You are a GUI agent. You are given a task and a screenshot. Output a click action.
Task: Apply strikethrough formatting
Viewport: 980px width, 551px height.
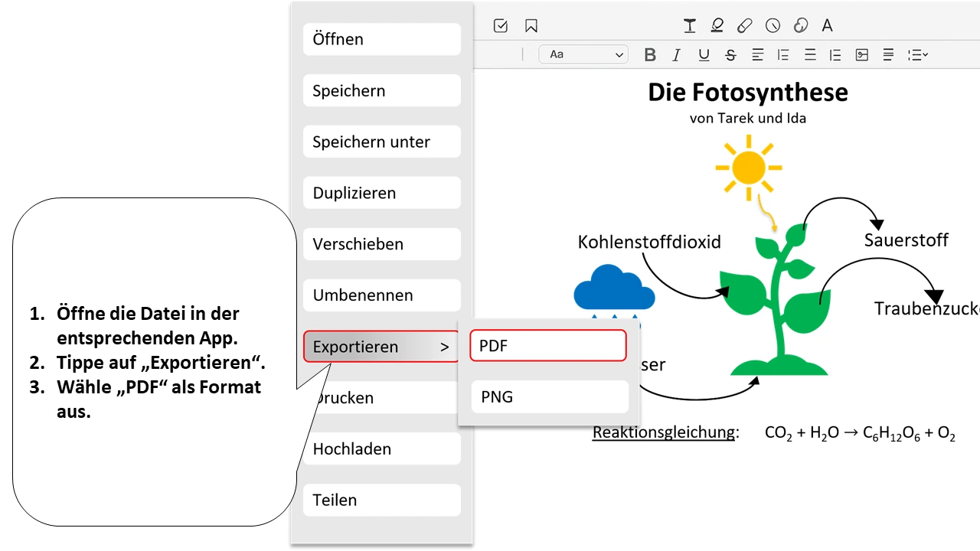(730, 55)
